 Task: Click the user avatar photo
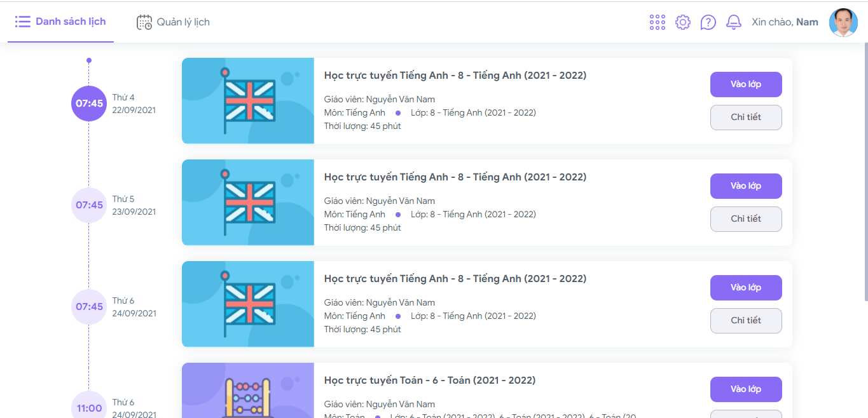coord(844,22)
